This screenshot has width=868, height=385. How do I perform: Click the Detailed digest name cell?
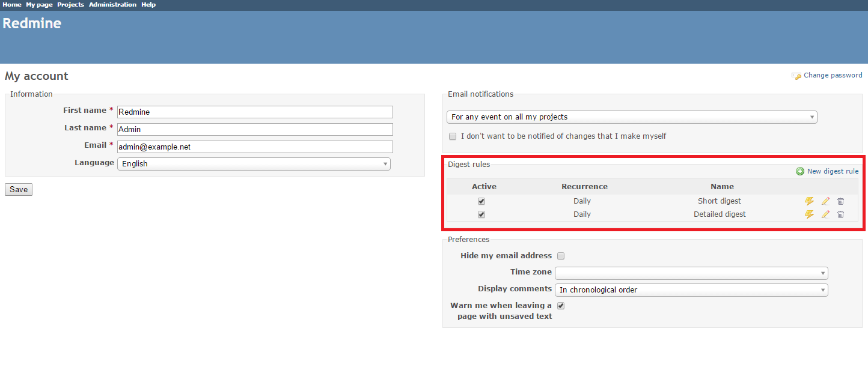pyautogui.click(x=720, y=214)
